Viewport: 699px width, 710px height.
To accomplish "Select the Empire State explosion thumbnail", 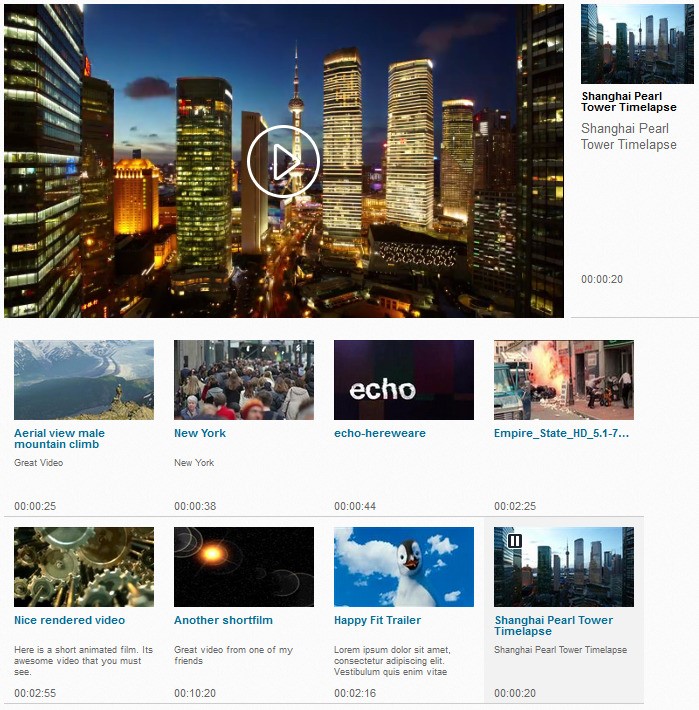I will (x=564, y=379).
